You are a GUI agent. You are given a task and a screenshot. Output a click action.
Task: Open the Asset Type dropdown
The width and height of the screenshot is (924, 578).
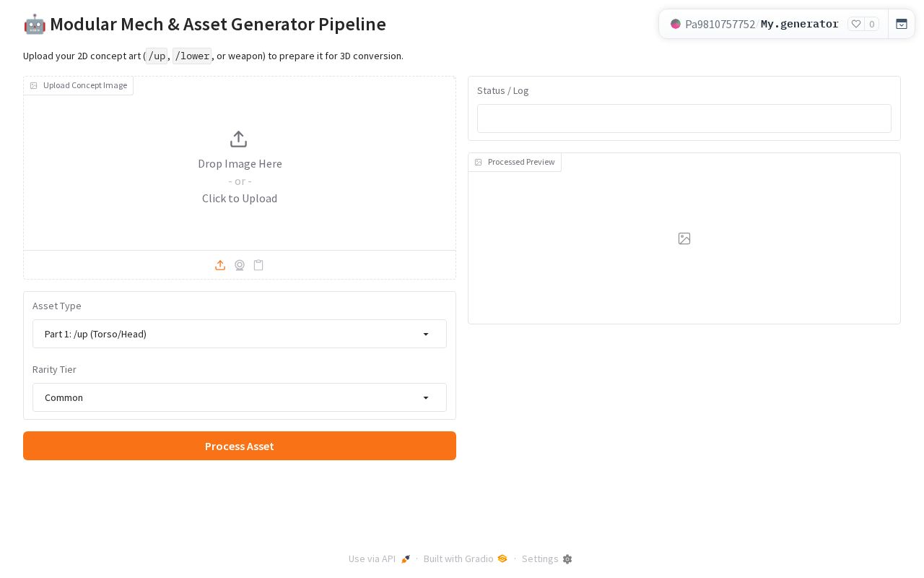coord(240,334)
